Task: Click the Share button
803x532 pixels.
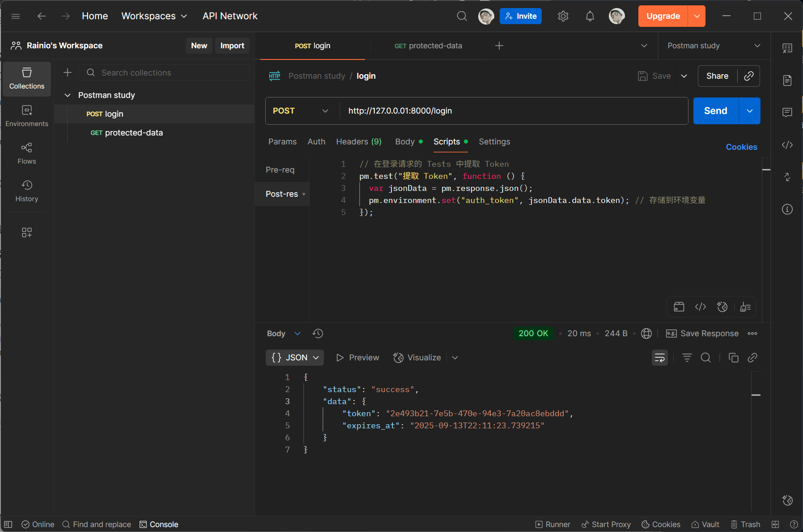Action: tap(717, 76)
